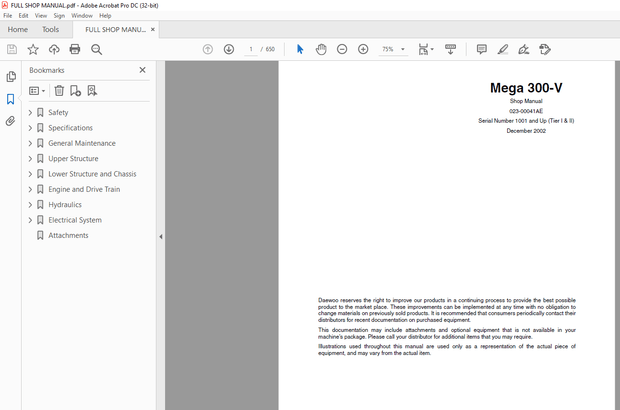Expand Engine and Drive Train bookmark
The image size is (620, 410).
(30, 189)
